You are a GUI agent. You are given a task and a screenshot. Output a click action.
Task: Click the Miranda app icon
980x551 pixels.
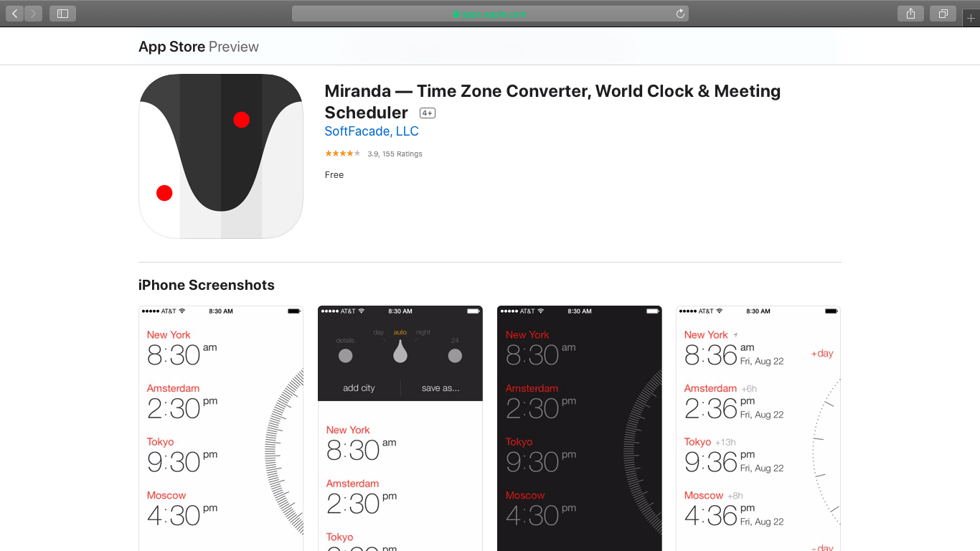point(221,156)
